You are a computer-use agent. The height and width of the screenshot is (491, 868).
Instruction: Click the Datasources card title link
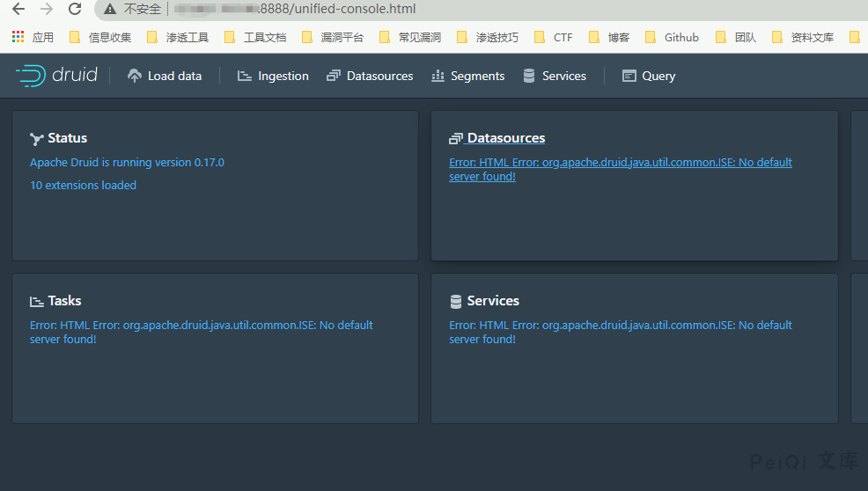[505, 138]
